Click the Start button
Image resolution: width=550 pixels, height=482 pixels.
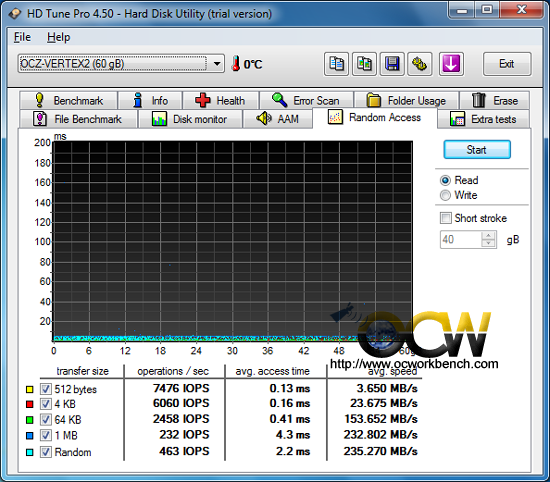[x=477, y=150]
